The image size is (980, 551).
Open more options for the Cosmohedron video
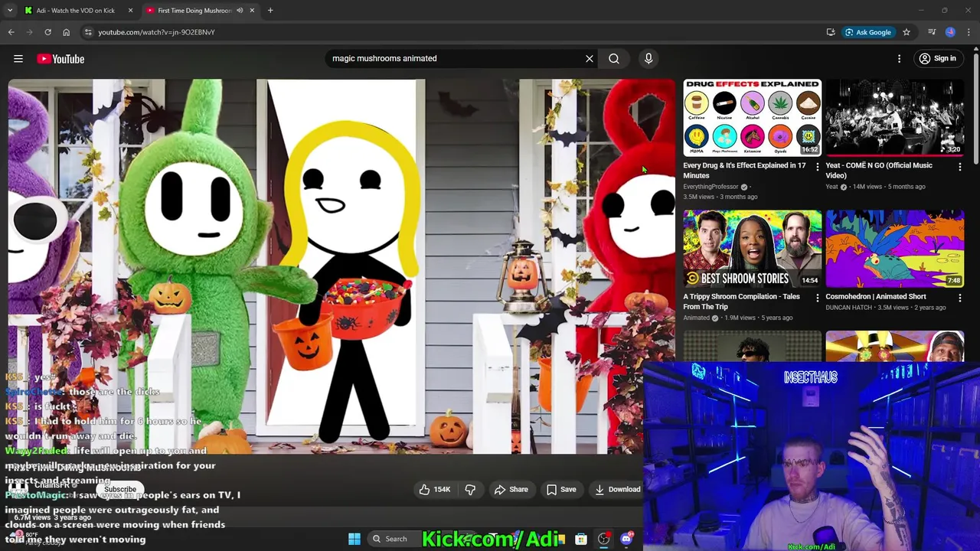(959, 297)
